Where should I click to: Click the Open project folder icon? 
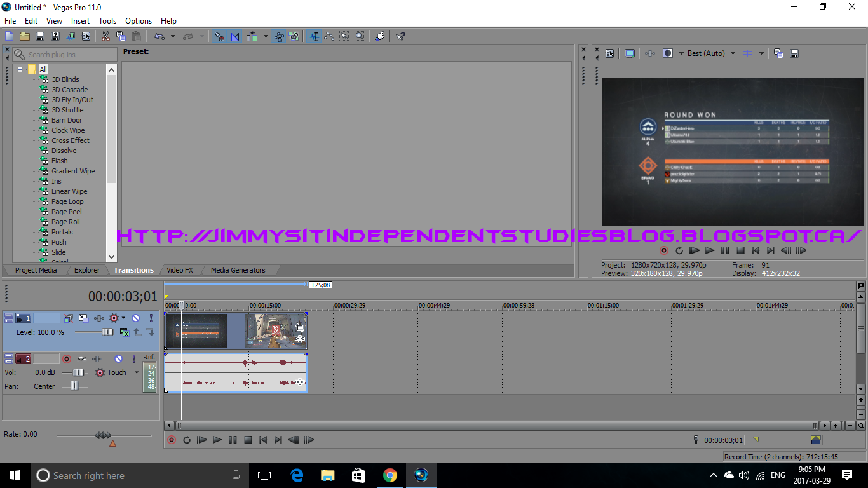coord(24,36)
